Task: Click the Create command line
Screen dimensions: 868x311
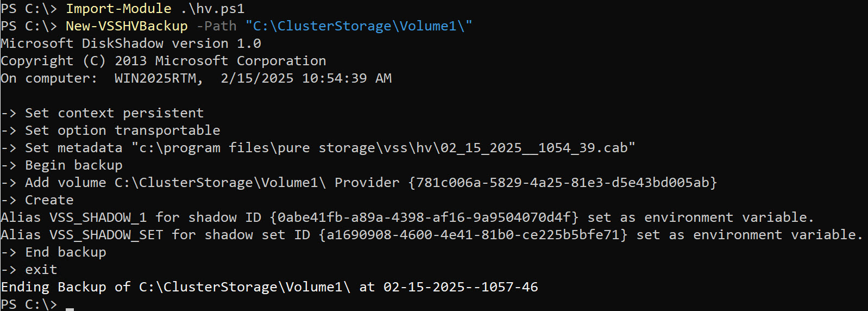Action: (x=49, y=200)
